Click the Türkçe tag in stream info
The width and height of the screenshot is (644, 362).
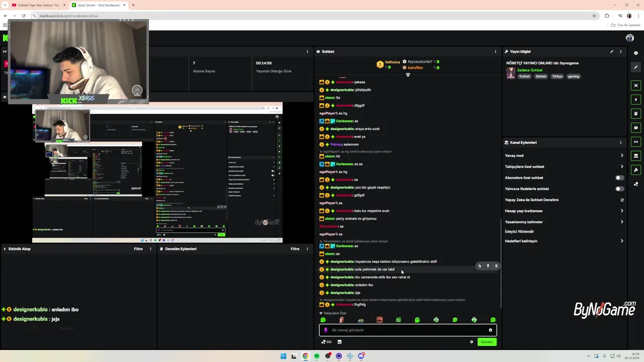point(557,76)
